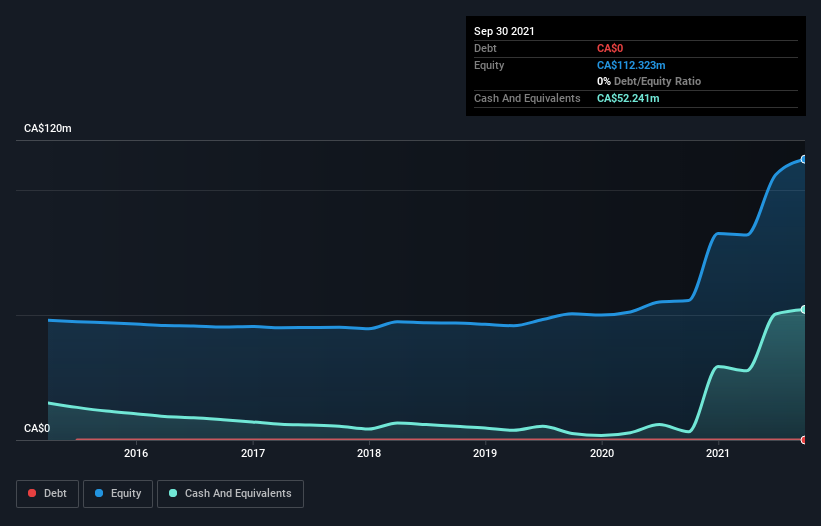Click the CA$0 y-axis label on the chart
Viewport: 821px width, 526px height.
pyautogui.click(x=37, y=428)
